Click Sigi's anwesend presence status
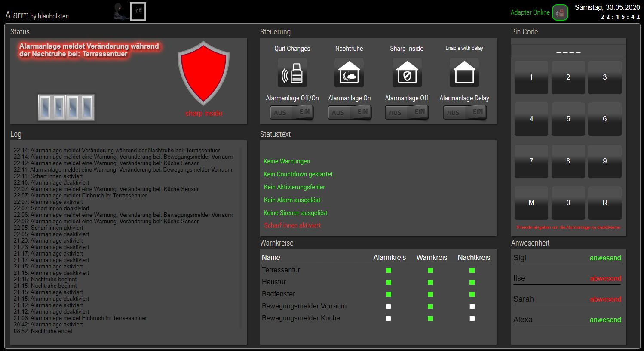Screen dimensions: 644x351 pos(605,258)
